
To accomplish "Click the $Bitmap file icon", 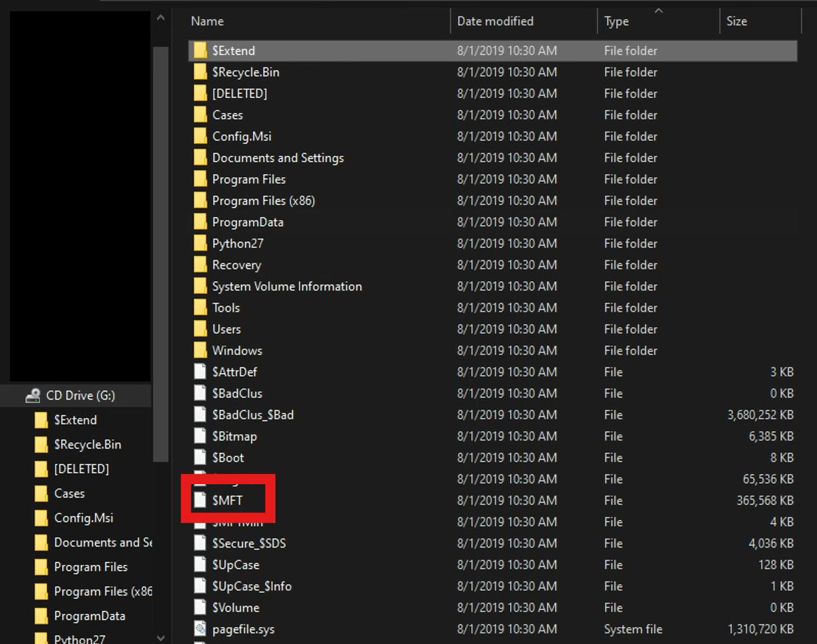I will pyautogui.click(x=199, y=436).
